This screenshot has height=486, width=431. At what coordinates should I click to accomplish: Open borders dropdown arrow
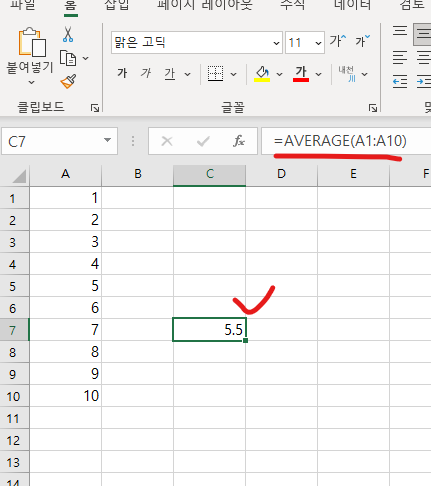pos(233,74)
